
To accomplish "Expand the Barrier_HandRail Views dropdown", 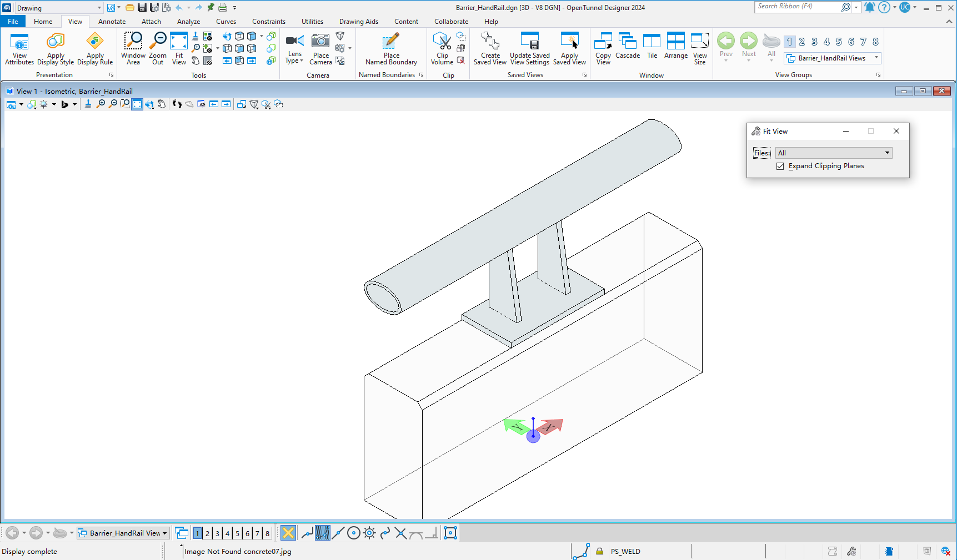I will pos(876,58).
